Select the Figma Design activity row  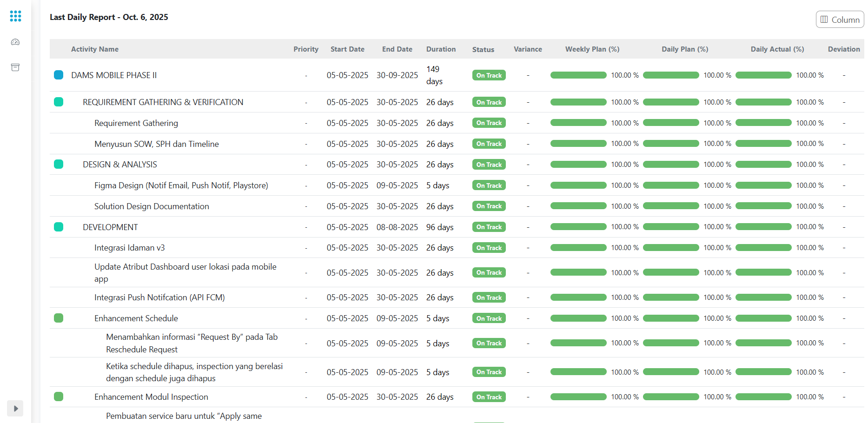tap(181, 185)
